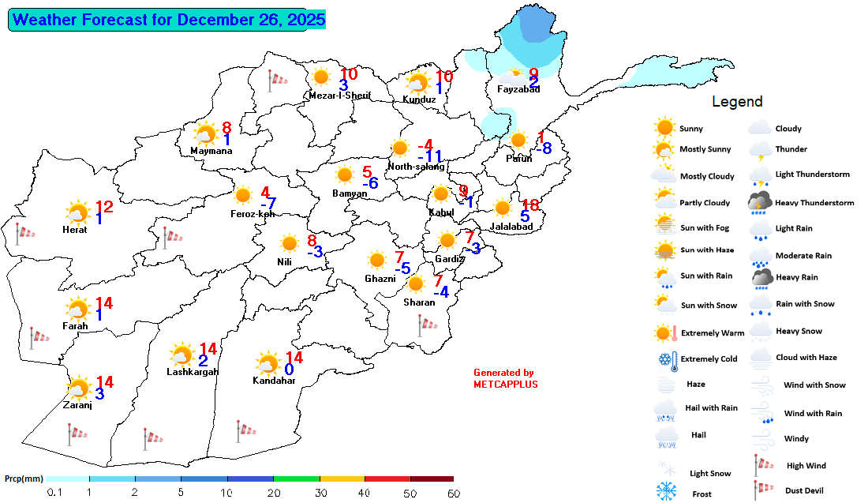Click the Extremely Cold thermometer legend icon
This screenshot has height=503, width=868.
pos(665,359)
